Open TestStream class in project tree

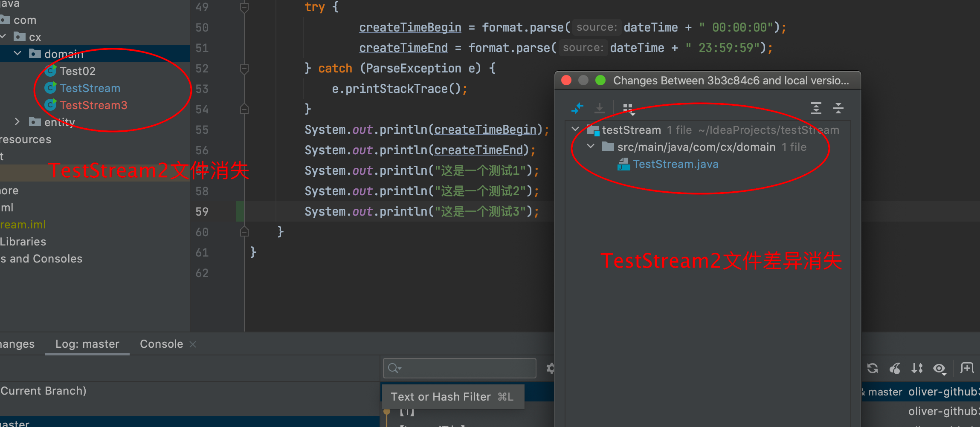click(x=90, y=88)
